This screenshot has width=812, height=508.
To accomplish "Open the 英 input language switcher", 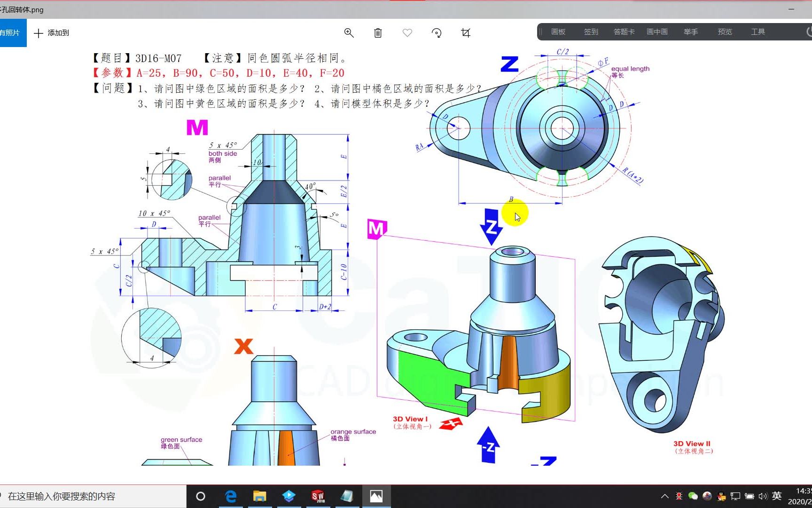I will tap(776, 496).
